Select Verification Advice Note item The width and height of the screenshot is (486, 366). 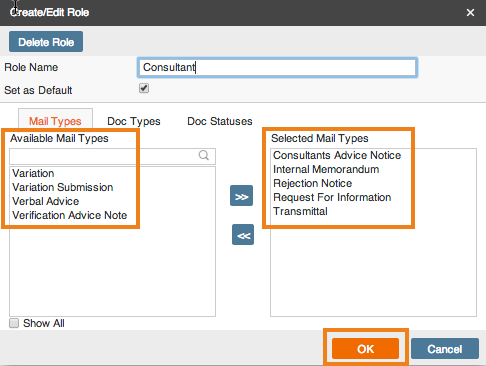[70, 215]
